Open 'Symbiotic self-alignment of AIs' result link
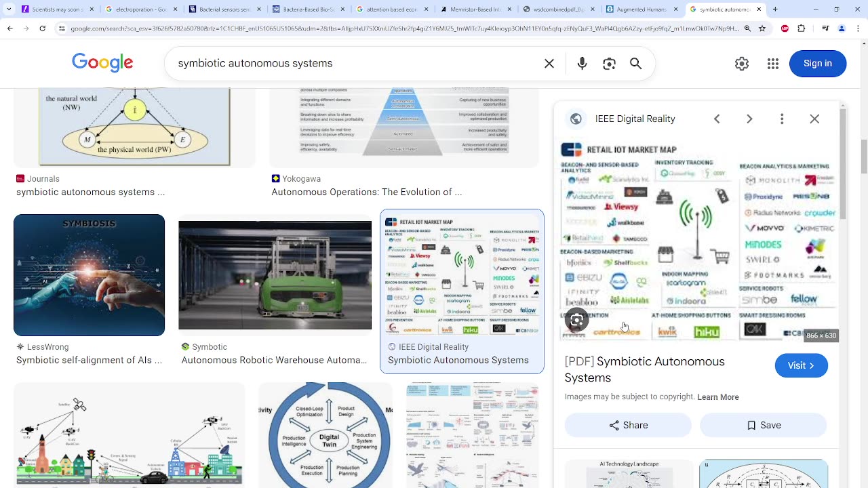Viewport: 868px width, 488px height. click(90, 361)
